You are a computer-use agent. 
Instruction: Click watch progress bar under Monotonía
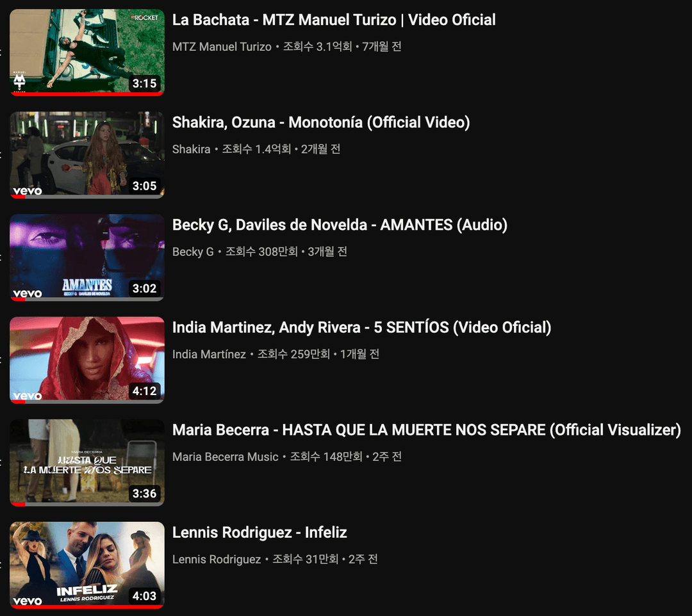tap(87, 197)
